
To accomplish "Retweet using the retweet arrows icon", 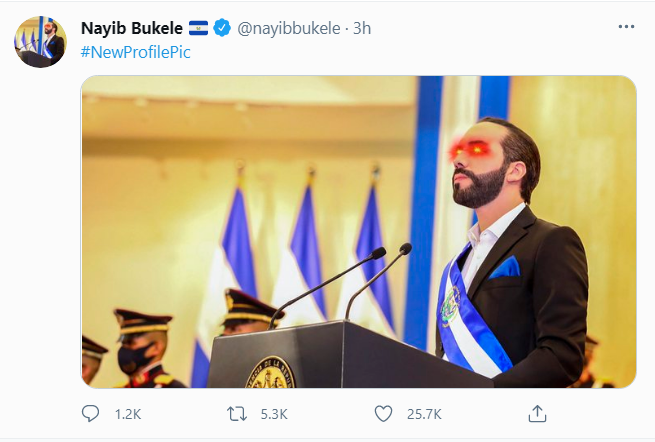I will (x=237, y=412).
